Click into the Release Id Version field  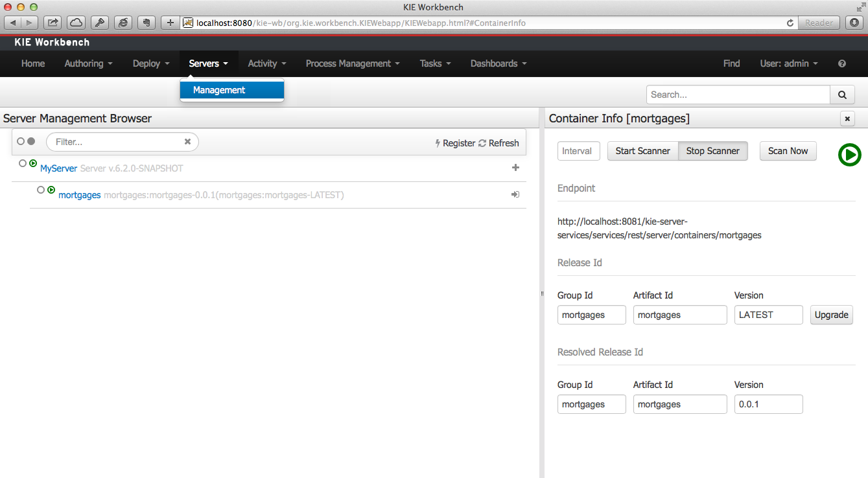768,315
